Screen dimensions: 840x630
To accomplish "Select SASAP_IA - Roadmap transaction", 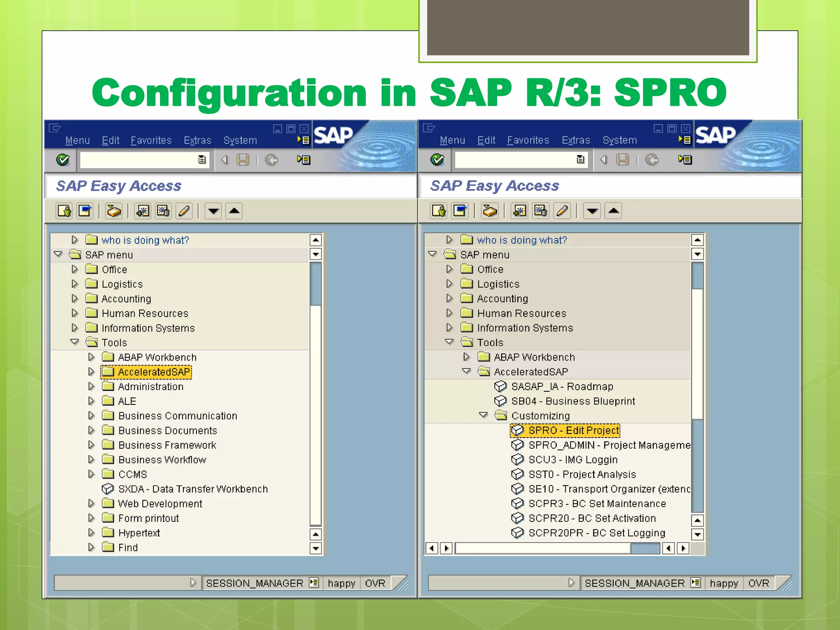I will point(554,386).
